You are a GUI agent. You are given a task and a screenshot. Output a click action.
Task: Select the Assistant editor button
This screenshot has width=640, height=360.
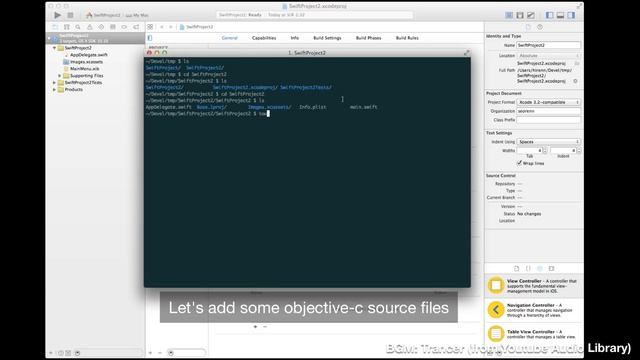520,15
